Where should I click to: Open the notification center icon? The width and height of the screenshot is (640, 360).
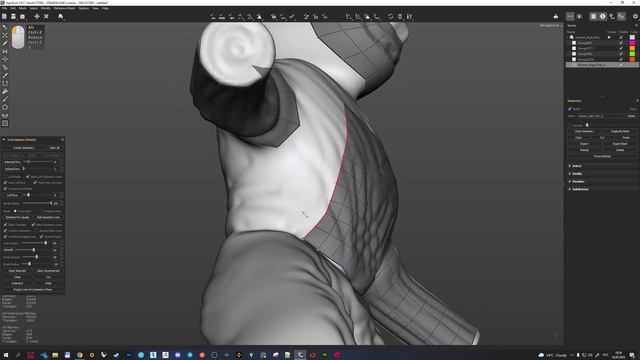point(632,355)
